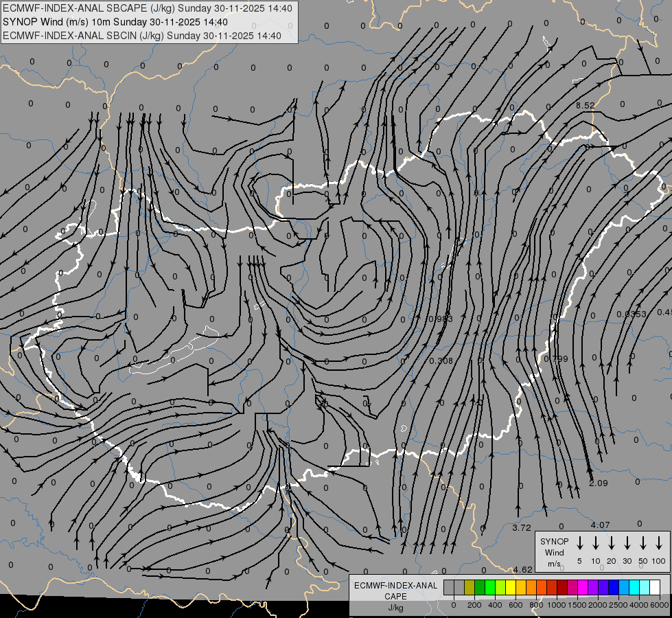Click the 6000 tick label under the CAPE bar
The height and width of the screenshot is (618, 672).
click(x=660, y=605)
